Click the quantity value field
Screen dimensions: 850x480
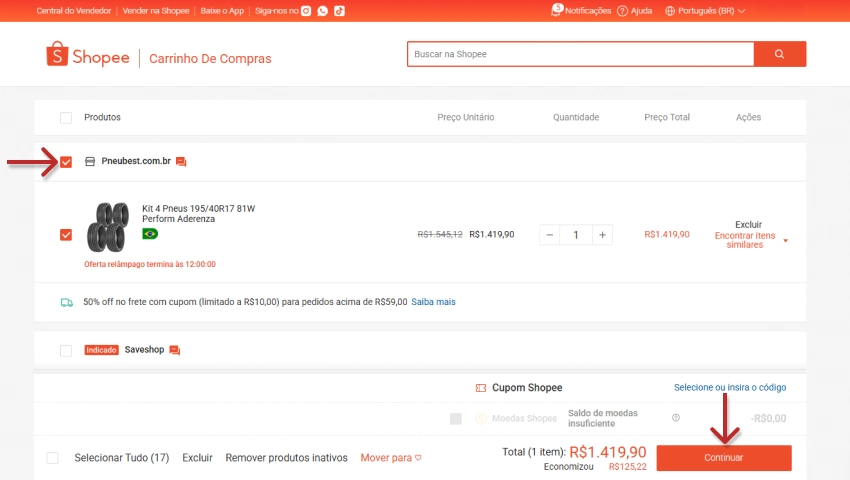(576, 235)
